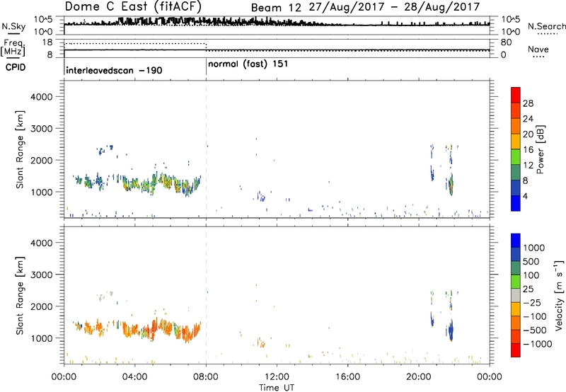Click the 'interleavedscan -190' CPID text
This screenshot has width=566, height=392.
(x=114, y=70)
